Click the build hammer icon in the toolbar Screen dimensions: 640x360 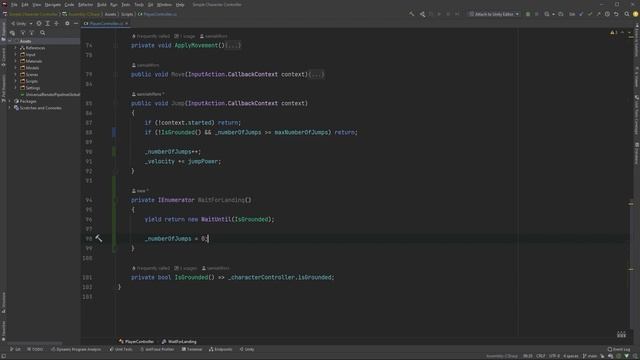411,14
